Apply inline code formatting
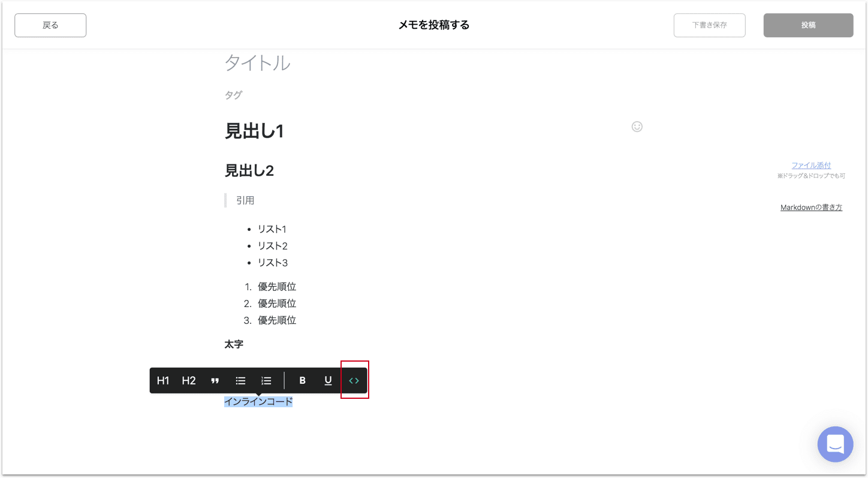The height and width of the screenshot is (478, 868). pyautogui.click(x=354, y=381)
